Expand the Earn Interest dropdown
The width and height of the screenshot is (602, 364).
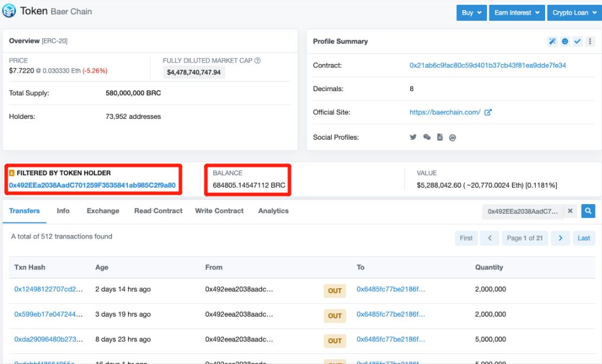517,12
